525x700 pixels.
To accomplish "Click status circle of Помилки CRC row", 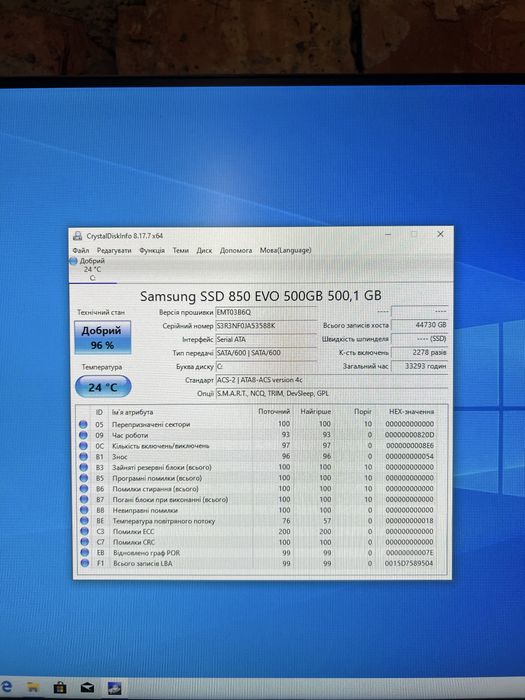I will pos(84,542).
